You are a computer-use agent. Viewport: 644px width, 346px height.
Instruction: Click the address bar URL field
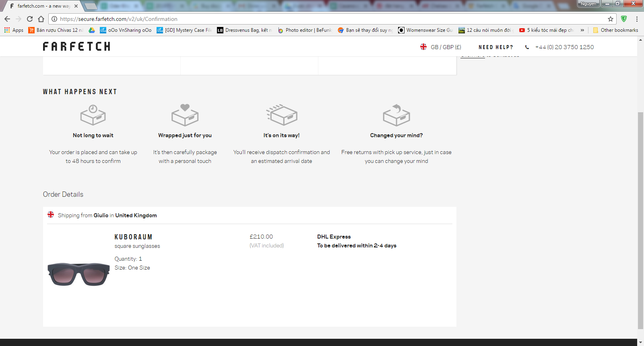click(322, 19)
